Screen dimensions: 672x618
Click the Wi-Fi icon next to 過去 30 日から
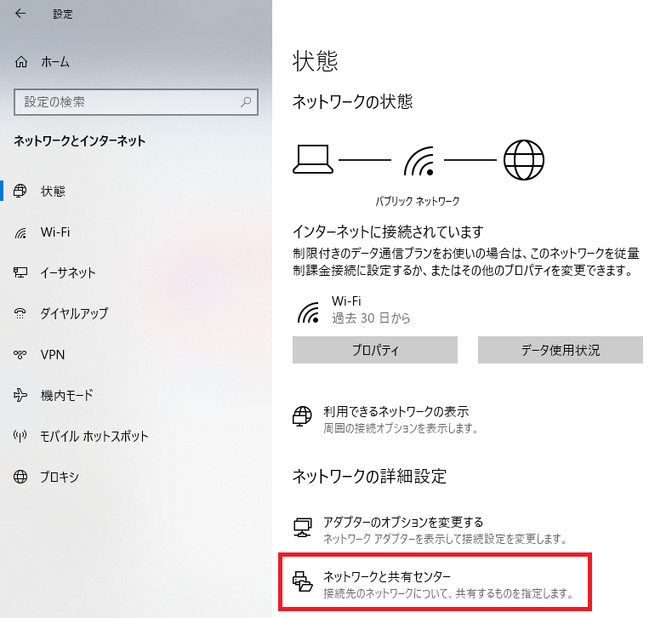coord(309,312)
